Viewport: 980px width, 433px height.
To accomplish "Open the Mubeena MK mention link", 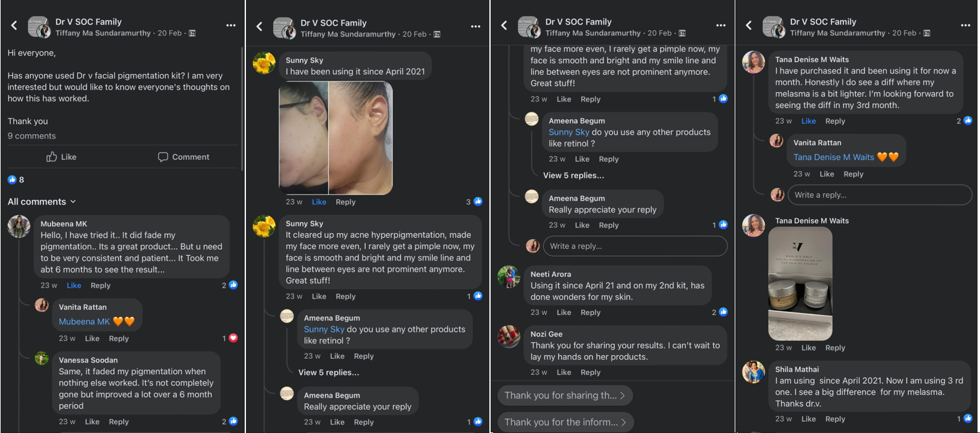I will tap(84, 321).
